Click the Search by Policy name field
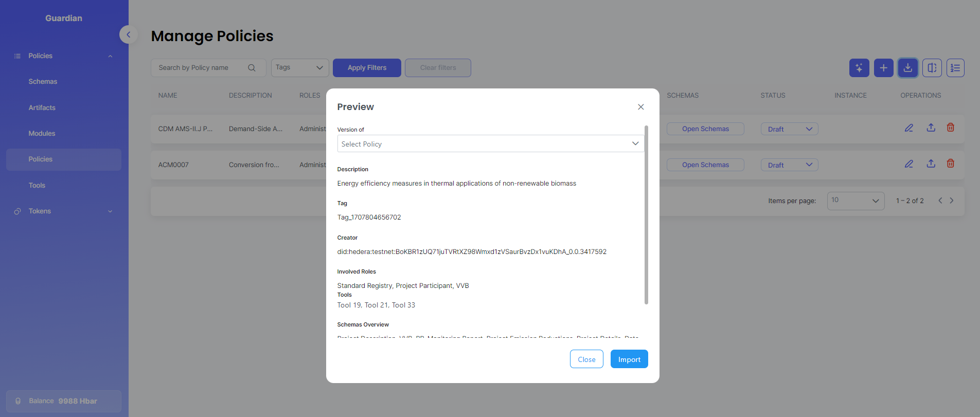The width and height of the screenshot is (980, 417). (201, 68)
